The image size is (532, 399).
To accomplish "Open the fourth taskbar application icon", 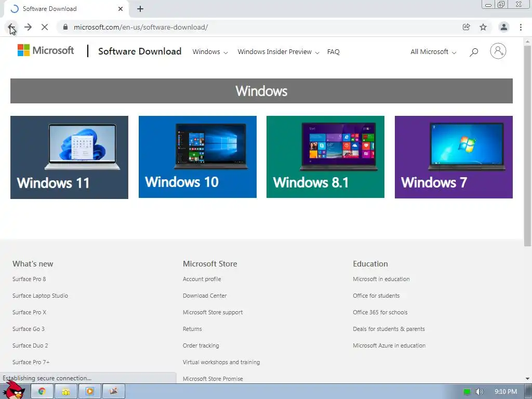I will (x=114, y=392).
